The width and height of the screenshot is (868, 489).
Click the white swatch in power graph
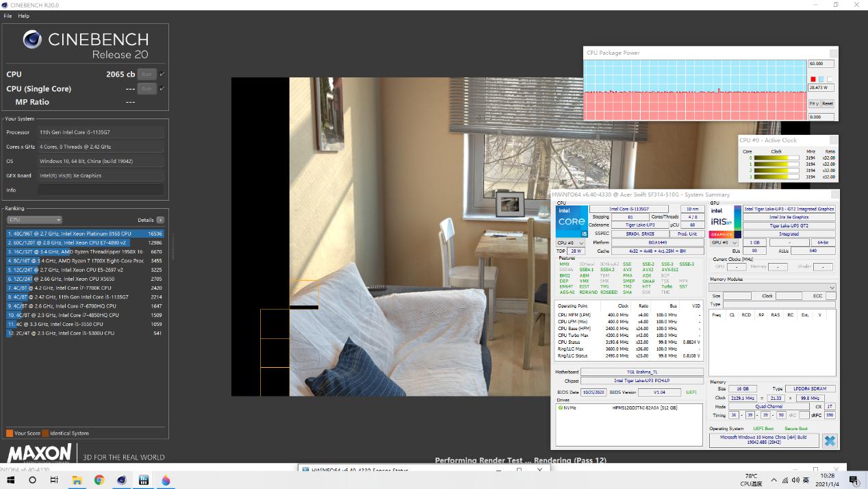coord(829,79)
